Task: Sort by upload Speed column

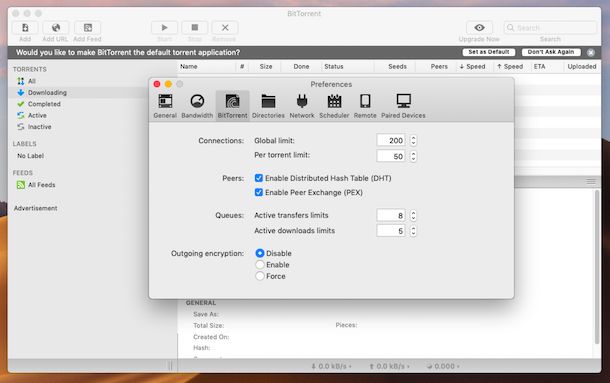Action: point(512,67)
